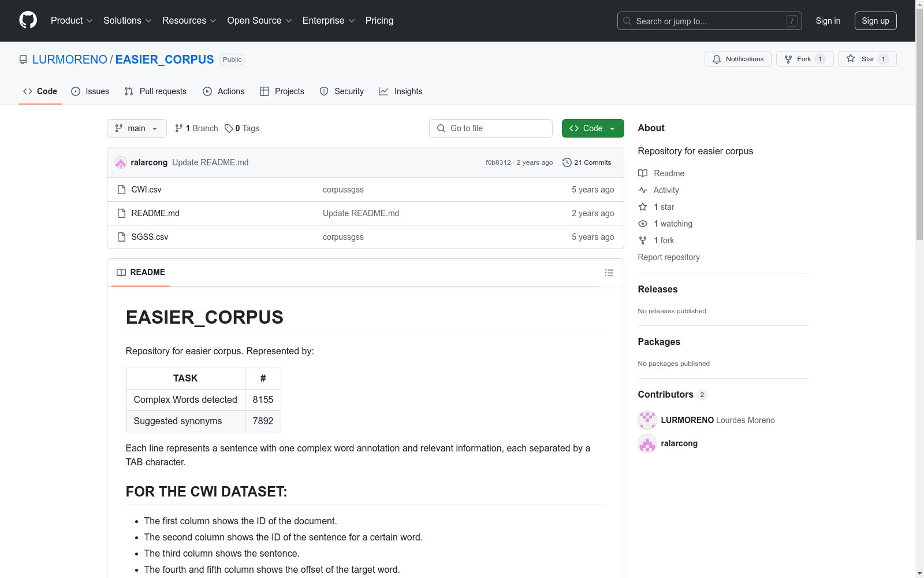View the 1 watching link
Viewport: 924px width, 578px height.
point(665,224)
